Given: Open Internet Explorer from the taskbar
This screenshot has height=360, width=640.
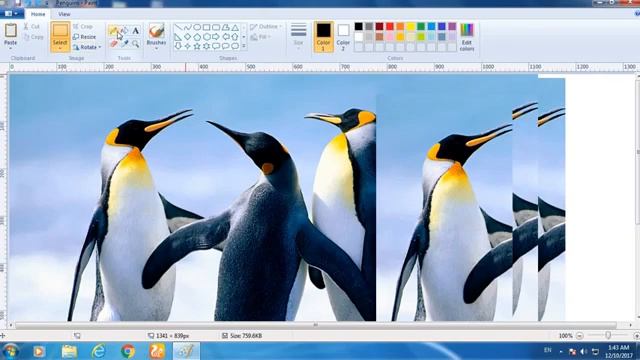Looking at the screenshot, I should (99, 351).
